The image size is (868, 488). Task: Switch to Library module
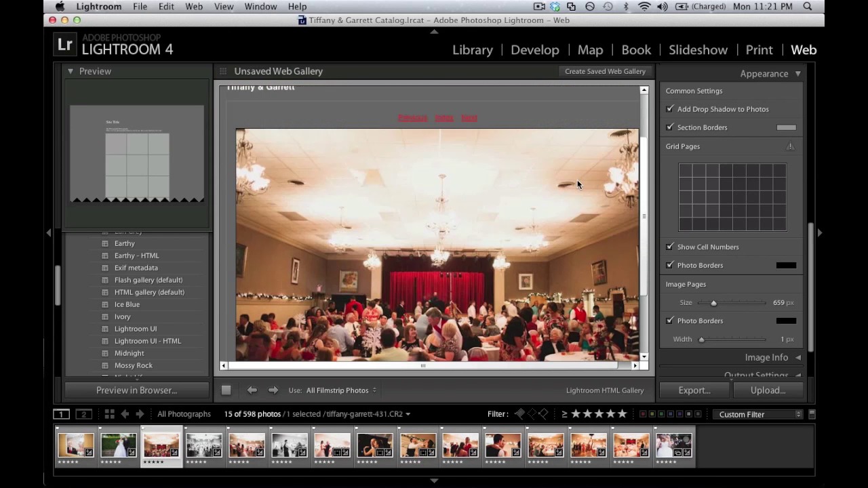473,50
